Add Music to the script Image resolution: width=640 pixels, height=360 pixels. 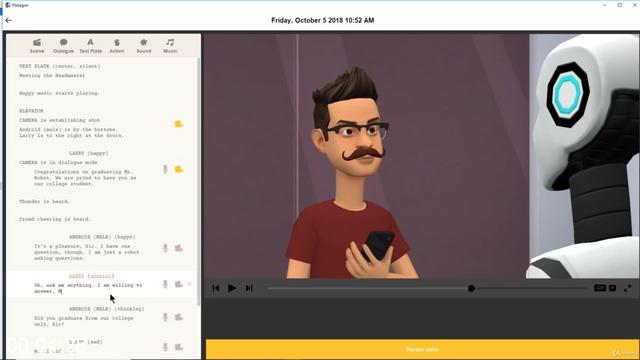point(170,46)
